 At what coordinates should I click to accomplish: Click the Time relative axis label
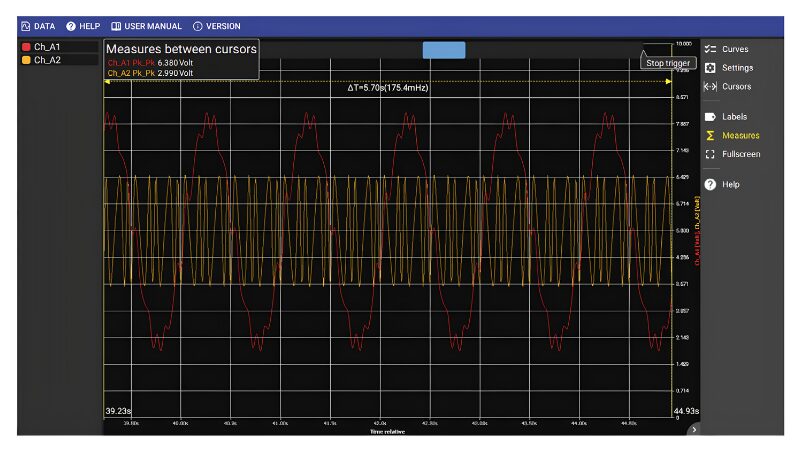[x=388, y=432]
